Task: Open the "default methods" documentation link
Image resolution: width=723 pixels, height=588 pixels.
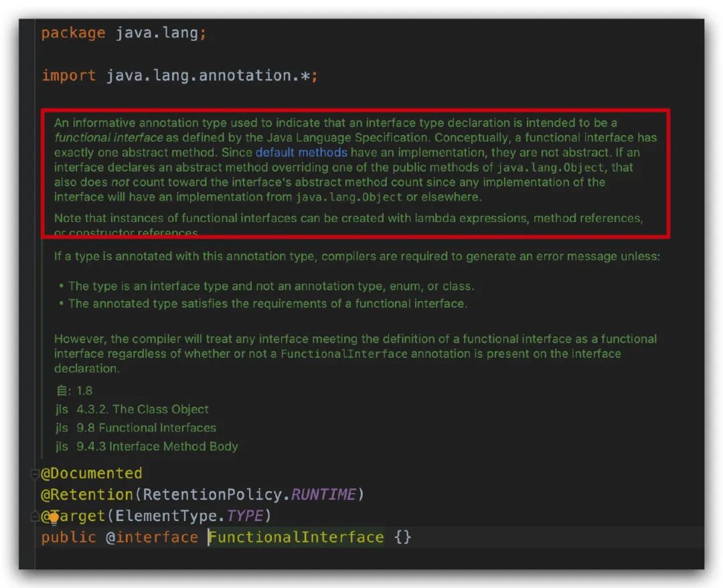Action: click(301, 153)
